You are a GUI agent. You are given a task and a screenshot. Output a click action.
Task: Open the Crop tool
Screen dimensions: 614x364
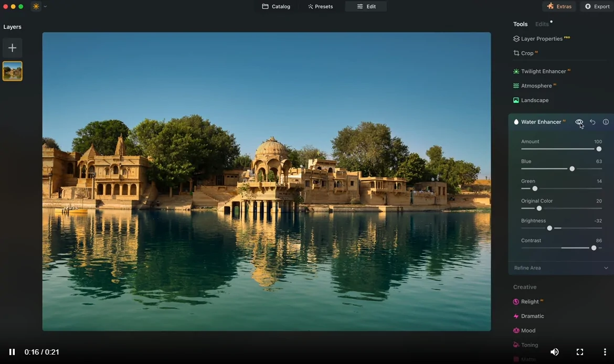coord(527,53)
